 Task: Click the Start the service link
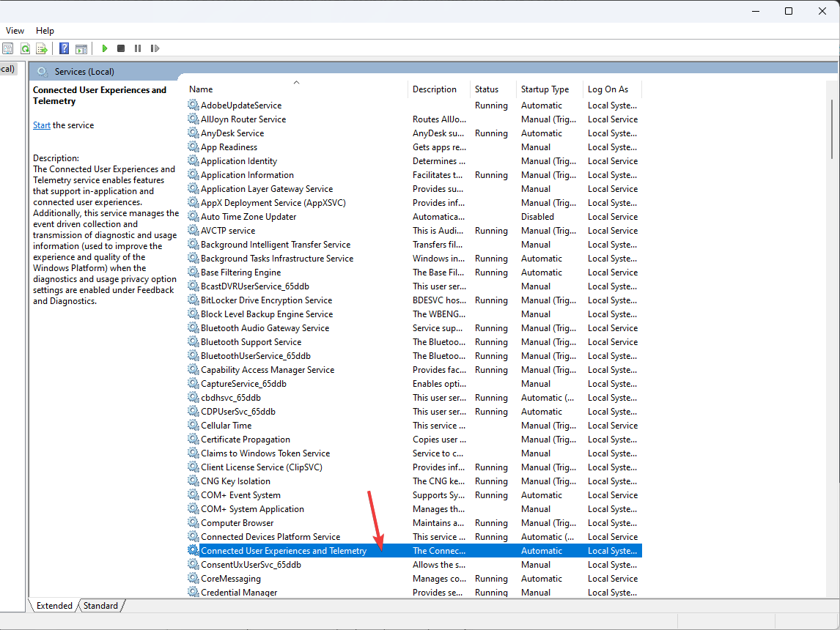pyautogui.click(x=42, y=125)
